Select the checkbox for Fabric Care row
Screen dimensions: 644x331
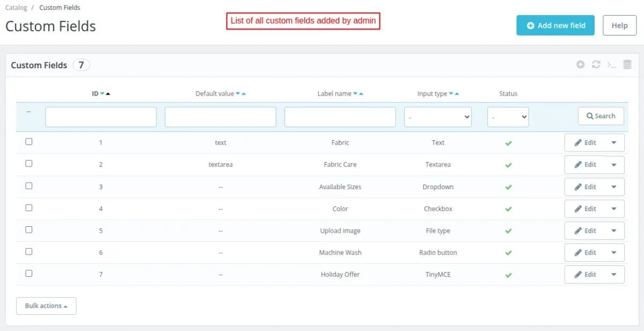[28, 163]
